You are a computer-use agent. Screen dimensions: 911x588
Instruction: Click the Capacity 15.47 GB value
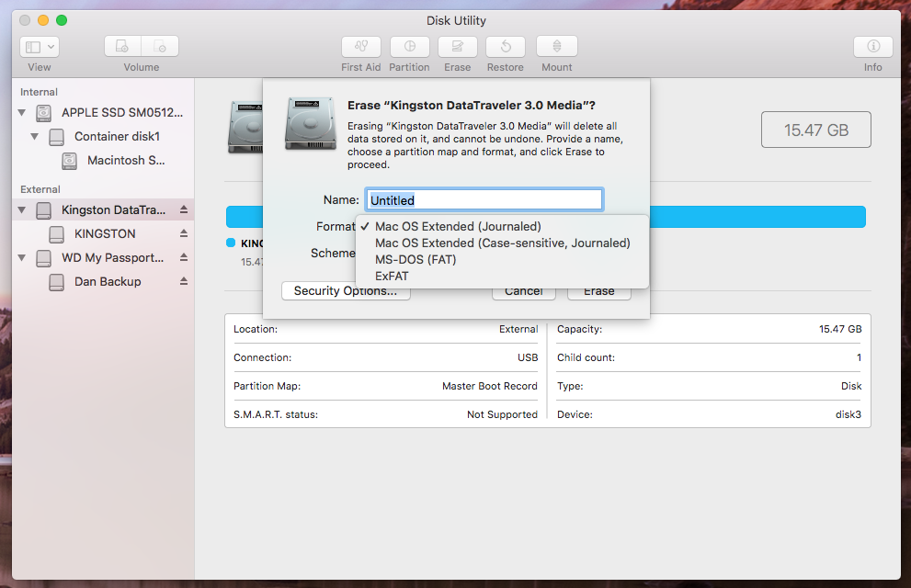click(840, 329)
